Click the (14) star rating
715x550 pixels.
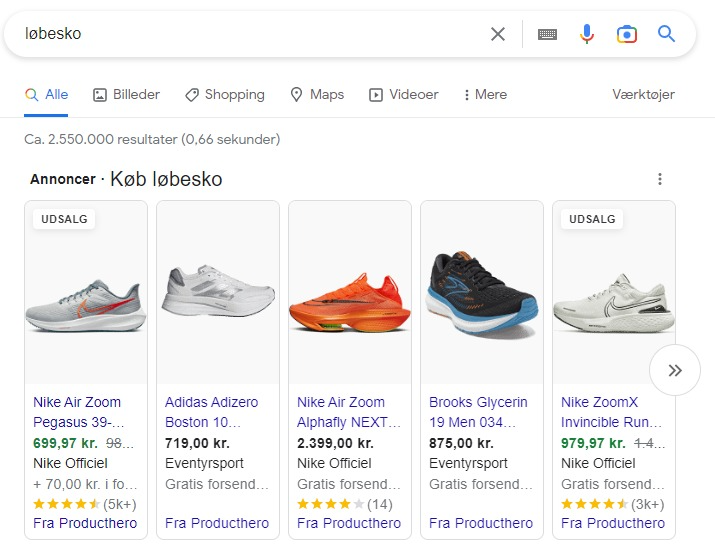pyautogui.click(x=345, y=504)
